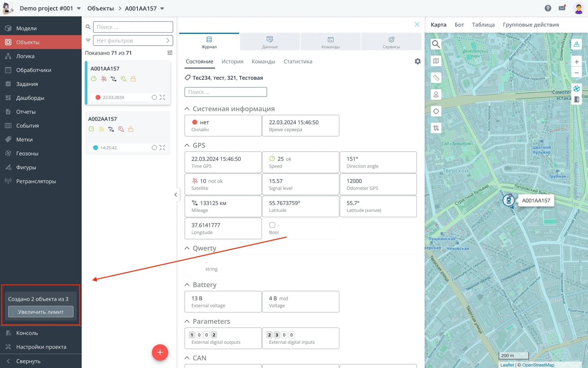Open the help question mark icon

pyautogui.click(x=548, y=8)
